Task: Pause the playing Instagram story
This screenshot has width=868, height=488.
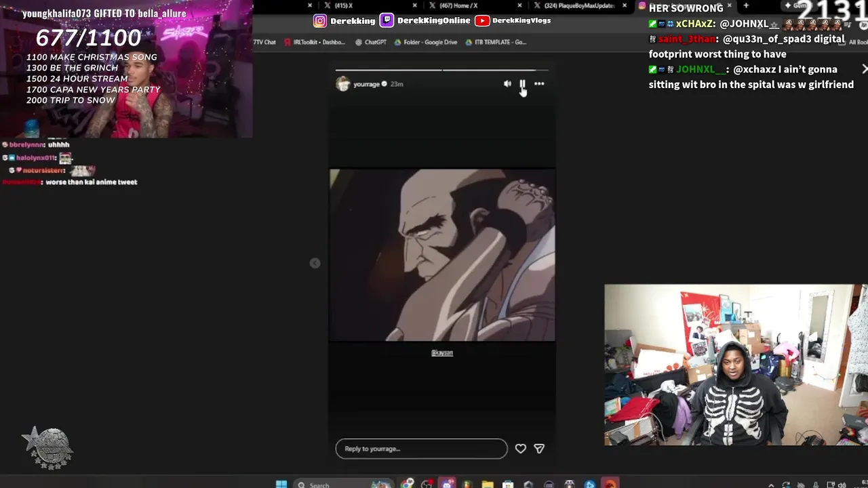Action: pos(523,84)
